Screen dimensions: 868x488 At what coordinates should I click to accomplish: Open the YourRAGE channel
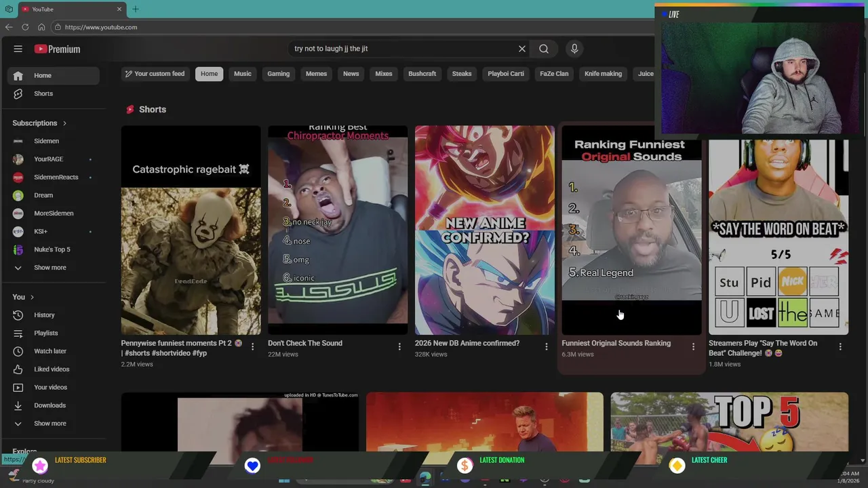point(53,159)
